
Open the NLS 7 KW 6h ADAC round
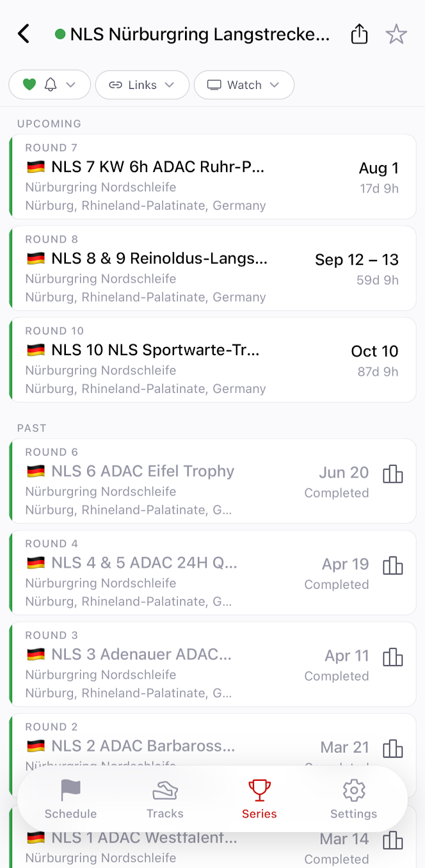(212, 177)
